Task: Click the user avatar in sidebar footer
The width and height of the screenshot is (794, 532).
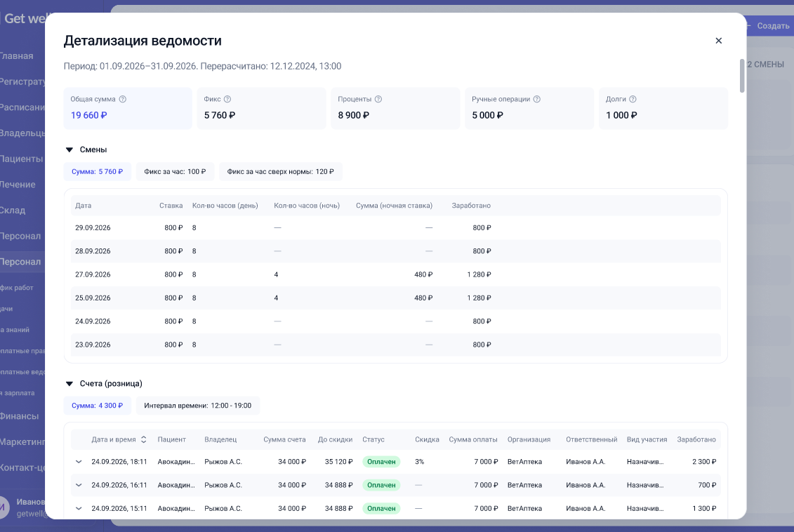Action: coord(4,507)
